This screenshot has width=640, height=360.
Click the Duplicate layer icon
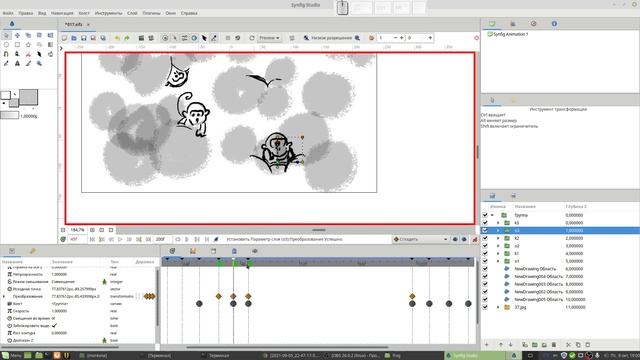click(x=525, y=345)
